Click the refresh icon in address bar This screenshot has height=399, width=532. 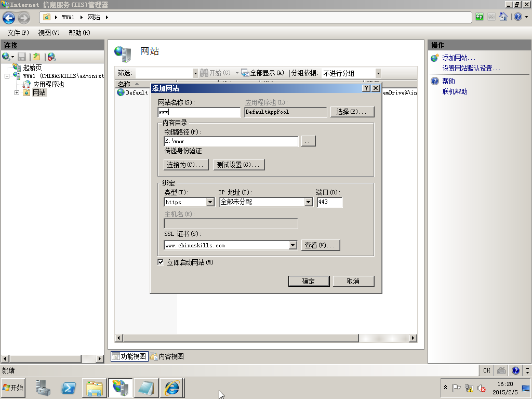coord(479,17)
